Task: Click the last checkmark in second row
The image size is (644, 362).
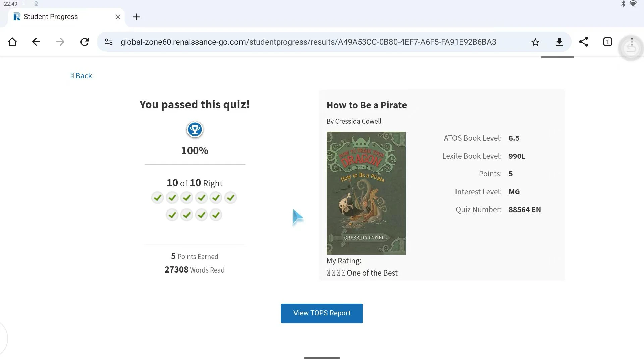Action: (x=216, y=215)
